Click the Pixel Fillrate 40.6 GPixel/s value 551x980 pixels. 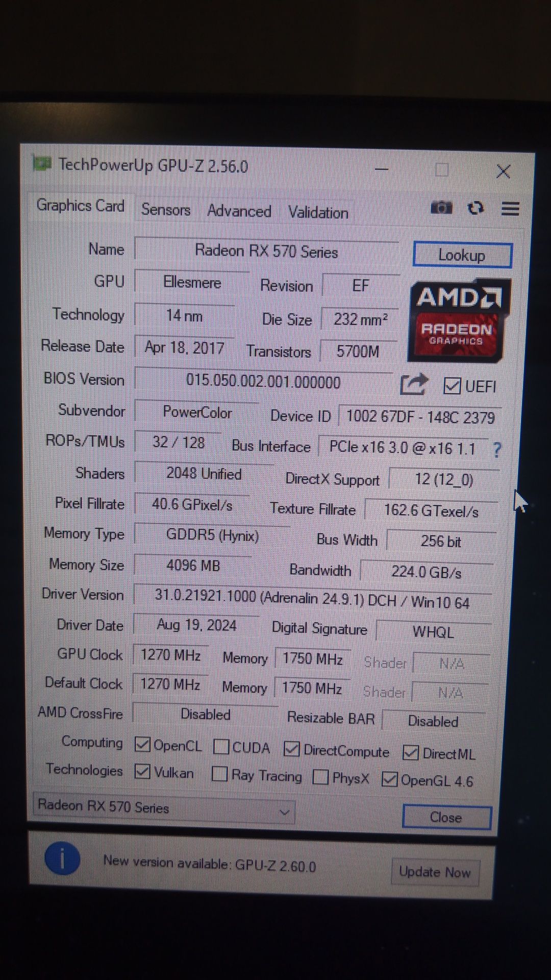click(x=192, y=505)
